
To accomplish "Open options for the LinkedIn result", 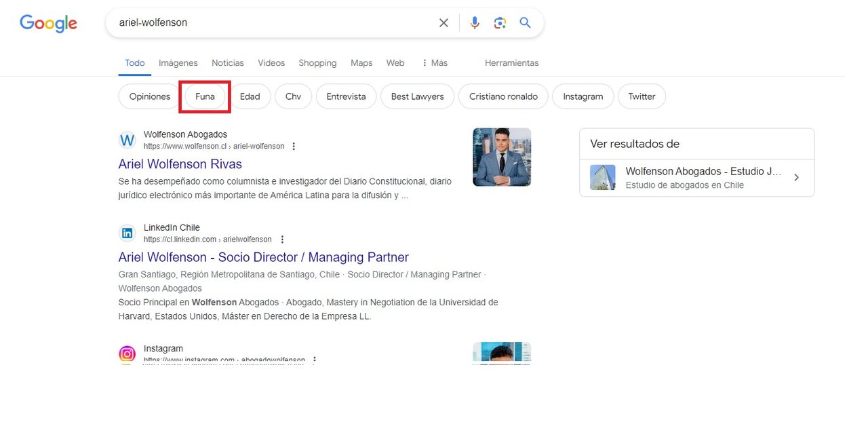I will click(282, 240).
